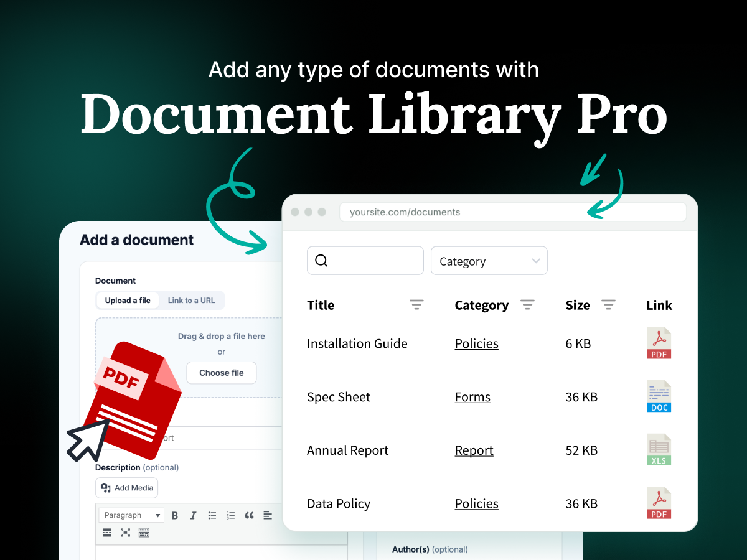The height and width of the screenshot is (560, 747).
Task: Click the Data Policy title
Action: click(x=339, y=504)
